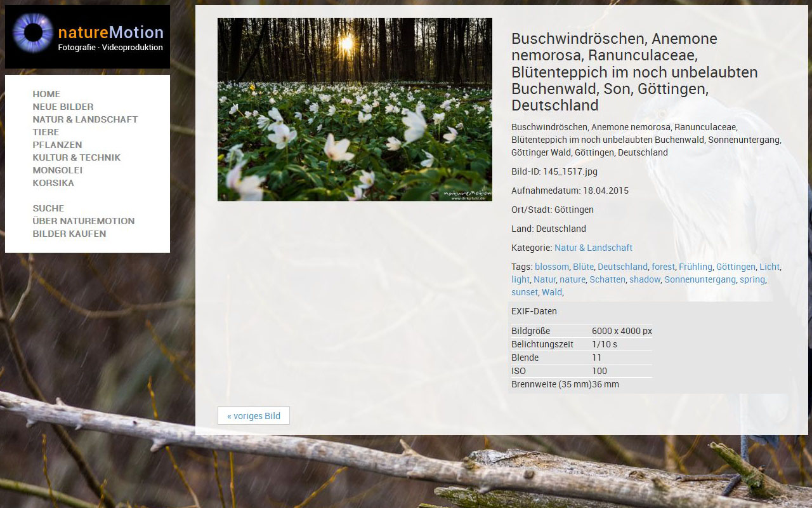Select the Göttingen tag link
The image size is (812, 508).
pyautogui.click(x=736, y=267)
